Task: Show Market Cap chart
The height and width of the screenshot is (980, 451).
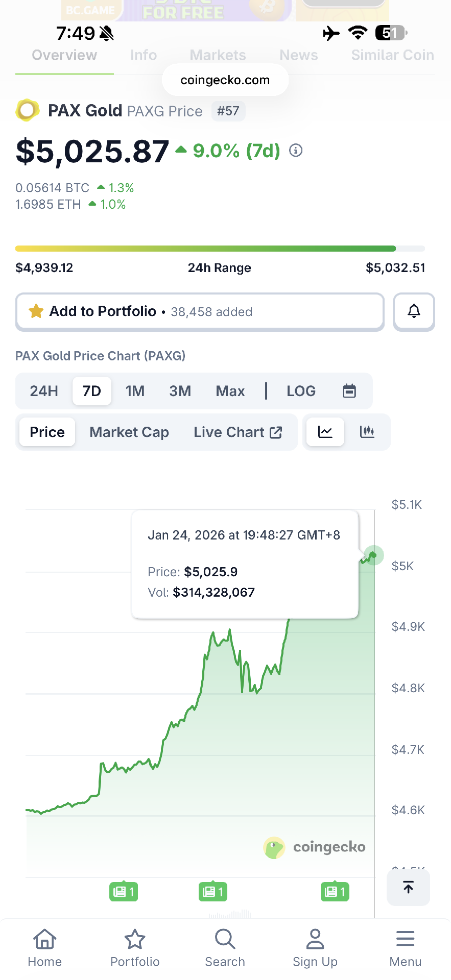Action: coord(129,432)
